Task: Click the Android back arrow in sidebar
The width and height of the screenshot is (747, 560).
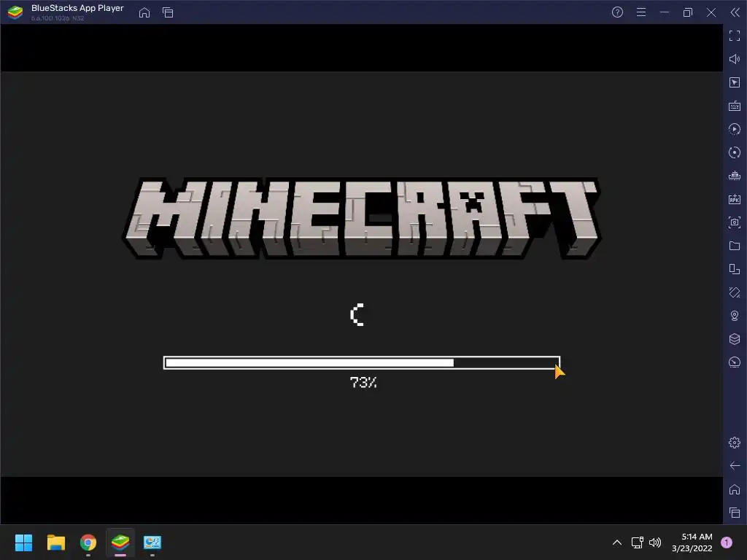Action: [x=734, y=466]
